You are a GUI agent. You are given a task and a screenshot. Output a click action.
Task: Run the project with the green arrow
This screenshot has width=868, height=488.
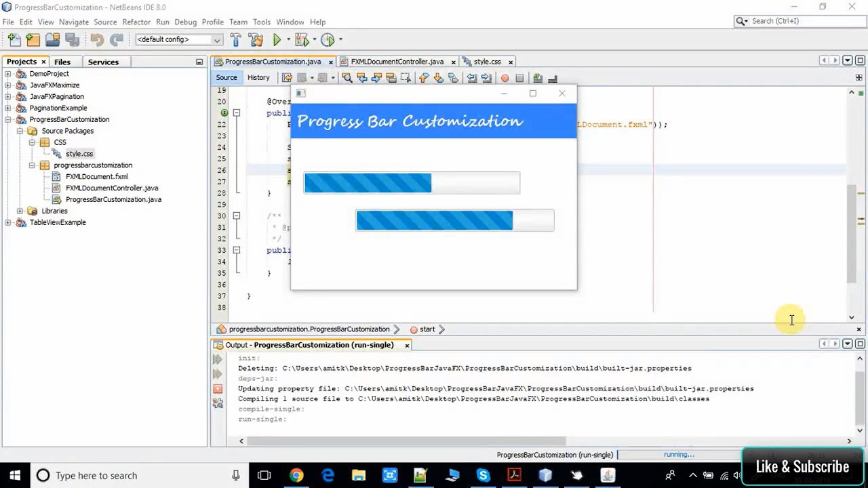pos(277,40)
